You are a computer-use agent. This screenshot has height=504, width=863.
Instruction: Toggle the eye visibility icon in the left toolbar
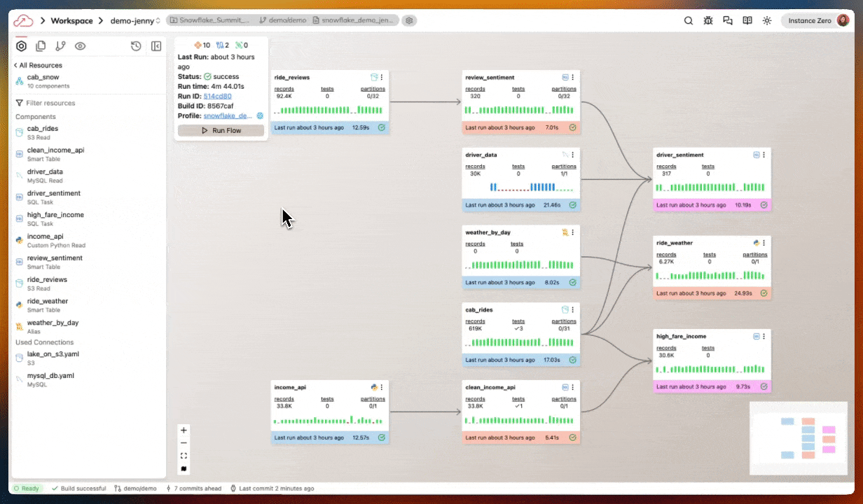pyautogui.click(x=80, y=46)
